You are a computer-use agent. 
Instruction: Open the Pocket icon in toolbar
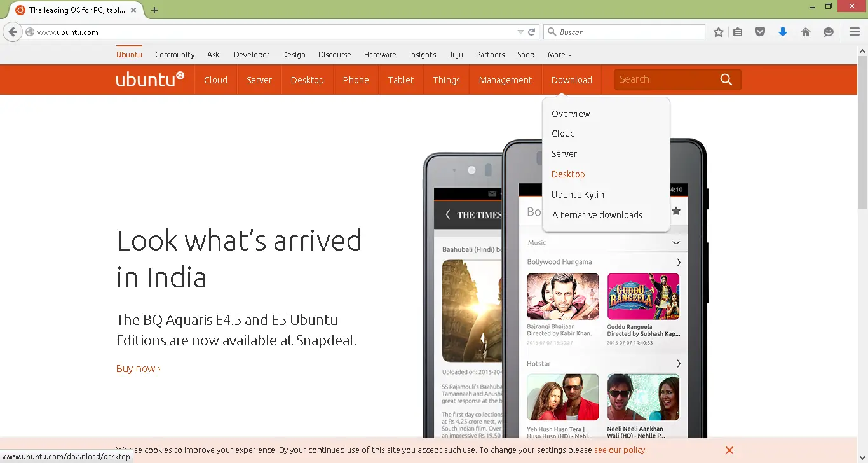760,32
